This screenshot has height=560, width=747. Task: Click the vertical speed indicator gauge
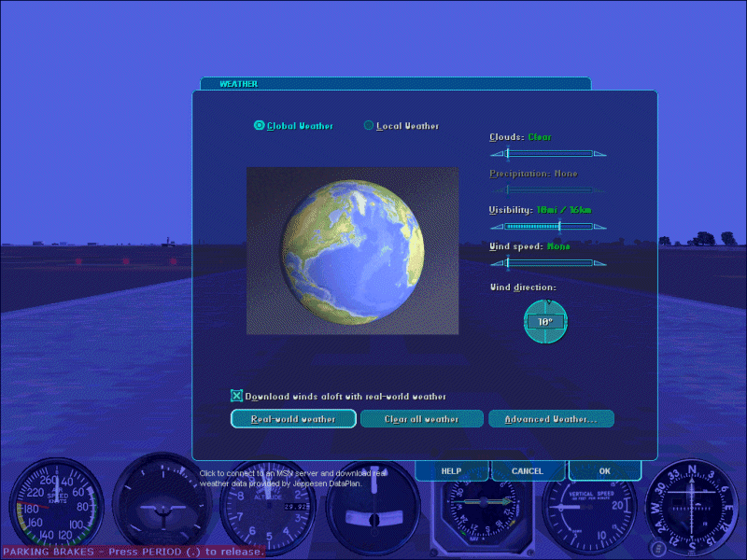point(588,513)
